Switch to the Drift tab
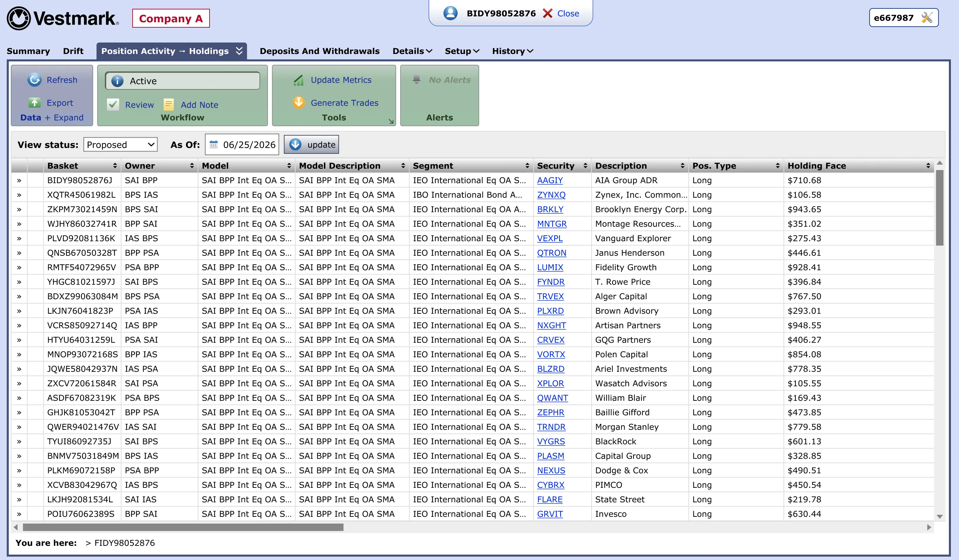The height and width of the screenshot is (560, 959). click(x=73, y=51)
